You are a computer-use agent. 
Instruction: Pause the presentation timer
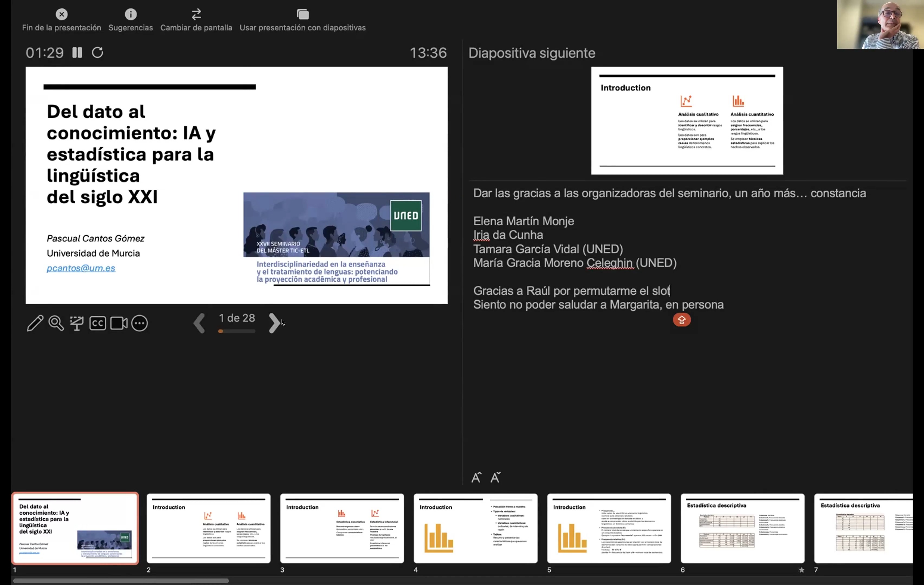(77, 53)
